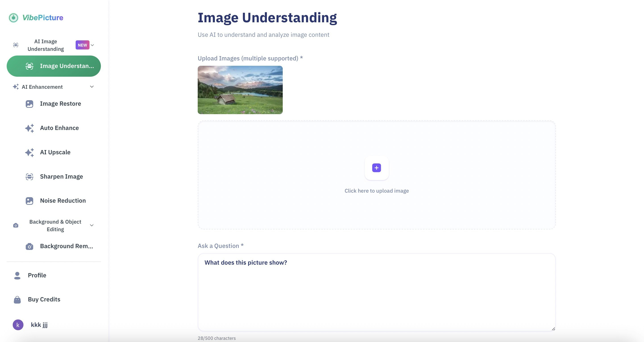The image size is (644, 342).
Task: Open Buy Credits page
Action: pos(44,300)
